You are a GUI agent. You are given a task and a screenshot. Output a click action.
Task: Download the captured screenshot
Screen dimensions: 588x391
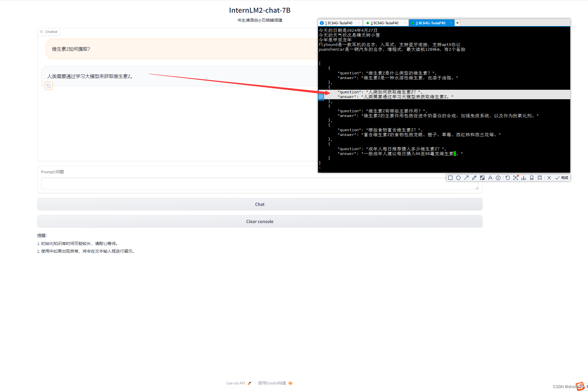[x=524, y=177]
